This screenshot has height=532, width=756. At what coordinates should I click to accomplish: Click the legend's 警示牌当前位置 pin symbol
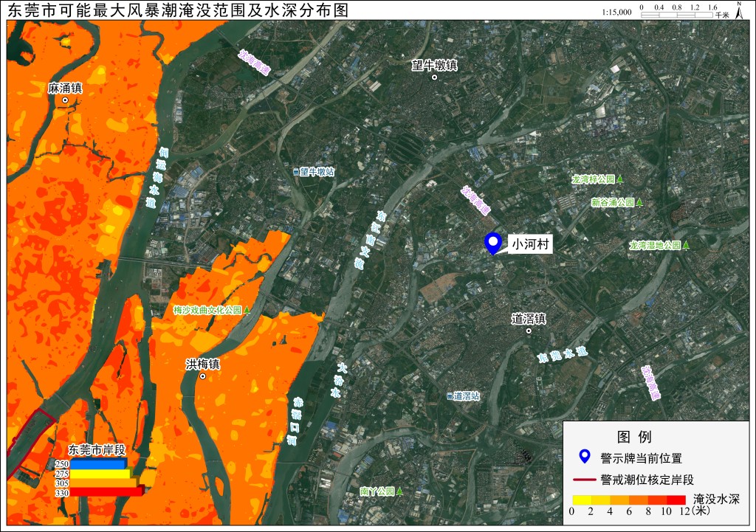tap(585, 456)
